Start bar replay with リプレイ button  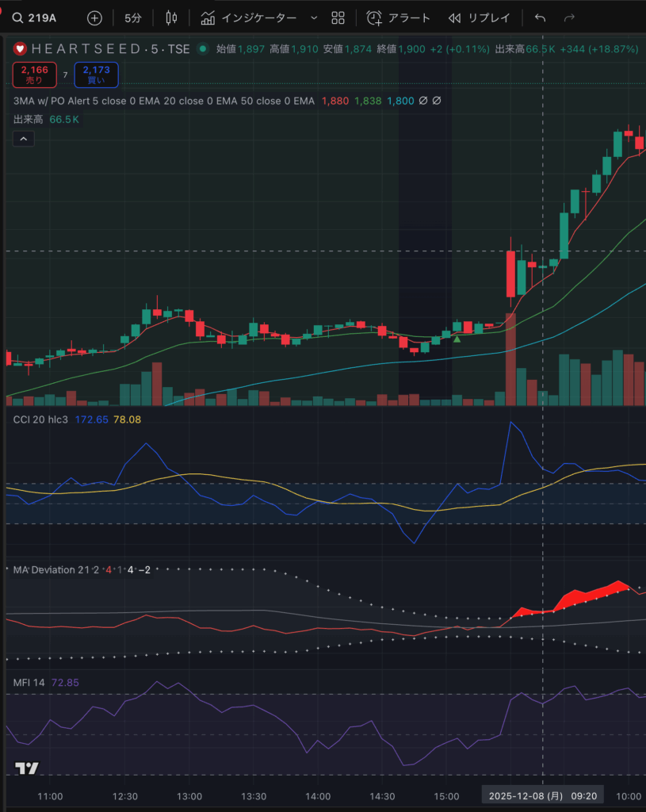(x=479, y=17)
